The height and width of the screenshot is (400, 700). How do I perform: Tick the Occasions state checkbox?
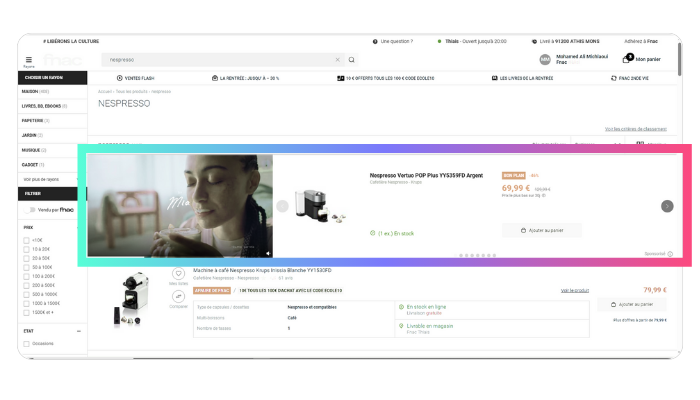(x=26, y=343)
